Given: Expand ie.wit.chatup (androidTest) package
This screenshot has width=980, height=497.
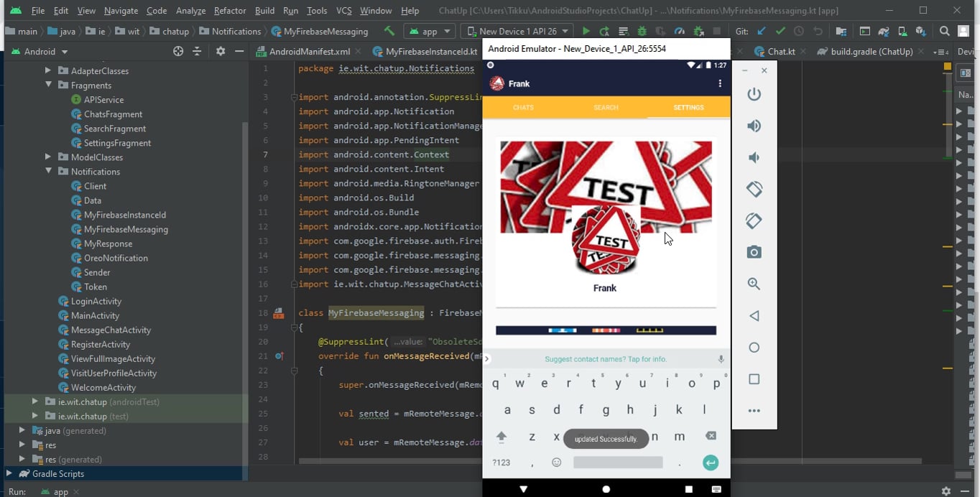Looking at the screenshot, I should tap(34, 401).
